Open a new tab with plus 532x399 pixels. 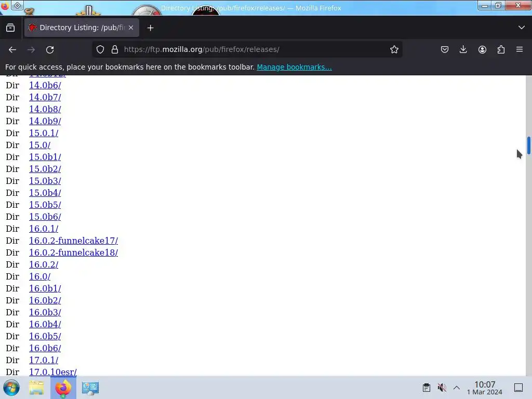[150, 28]
